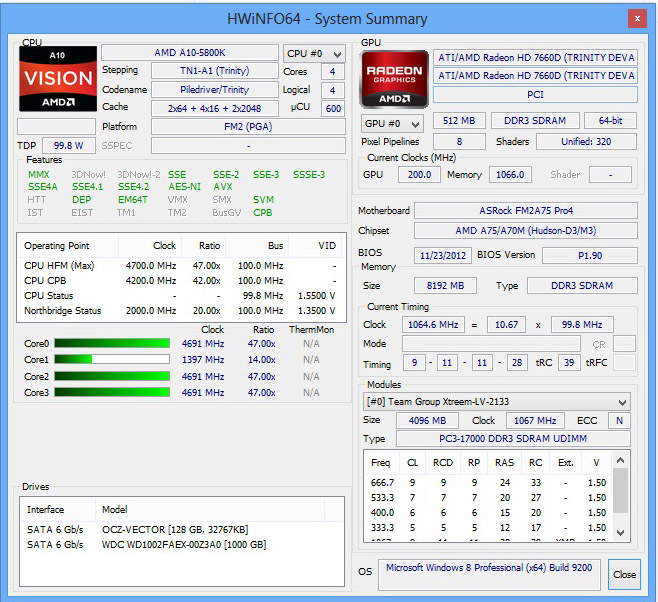Screen dimensions: 658x602
Task: Click the AMD A10 Vision CPU logo
Action: 58,79
